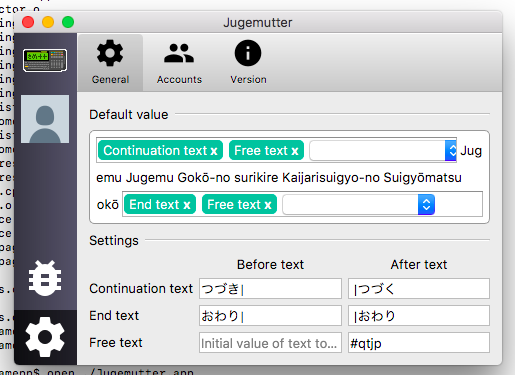Remove Free text tag in first row
This screenshot has width=515, height=375.
coord(295,151)
